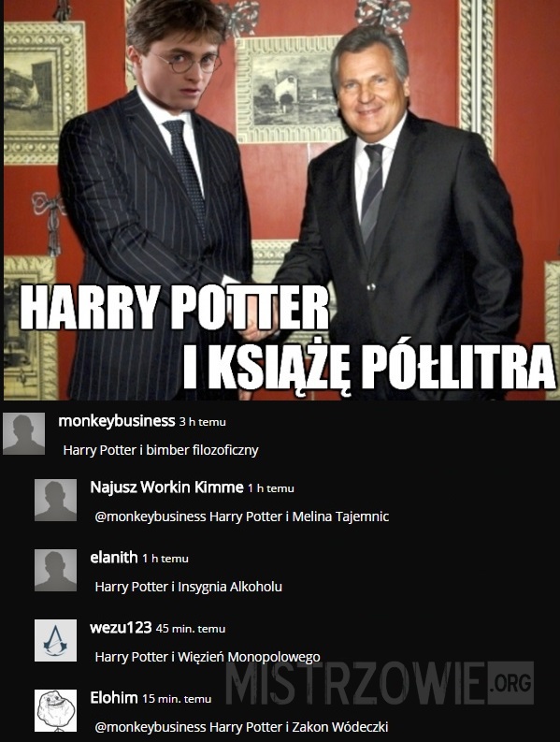The image size is (560, 742).
Task: Go to Elohim's profile name
Action: (x=114, y=697)
